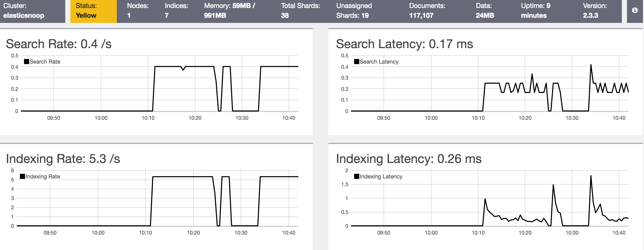Image resolution: width=644 pixels, height=250 pixels.
Task: Click the Search Rate legend swatch
Action: coord(26,61)
